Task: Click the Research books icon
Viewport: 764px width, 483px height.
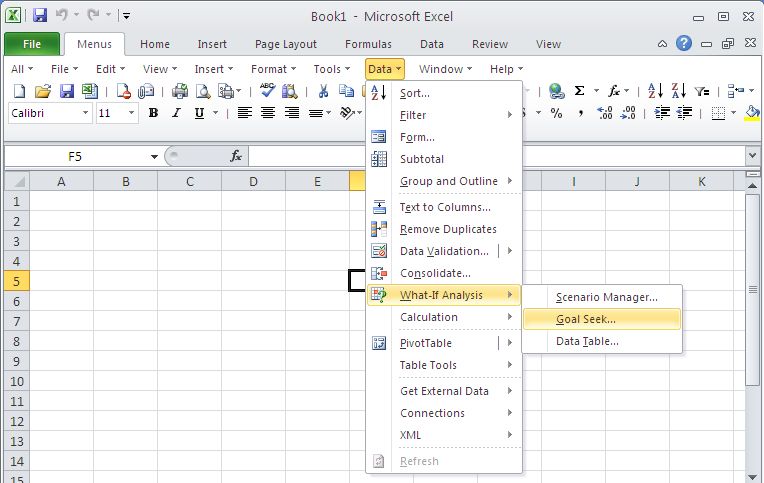Action: pyautogui.click(x=289, y=91)
